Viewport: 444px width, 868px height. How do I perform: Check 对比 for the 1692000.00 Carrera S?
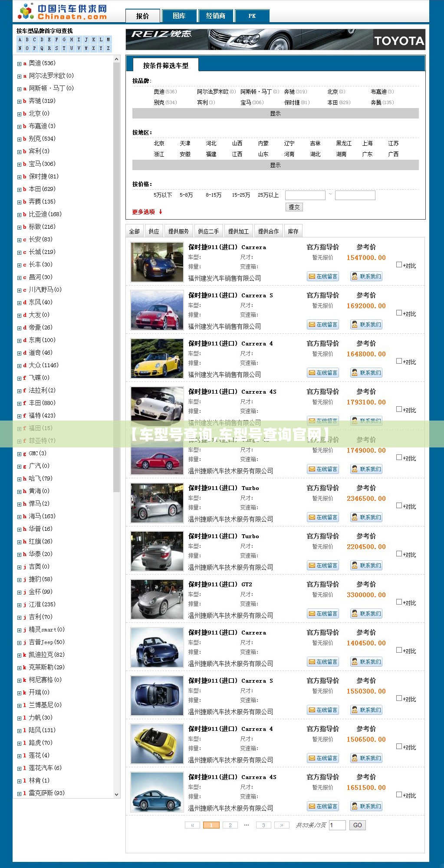399,312
